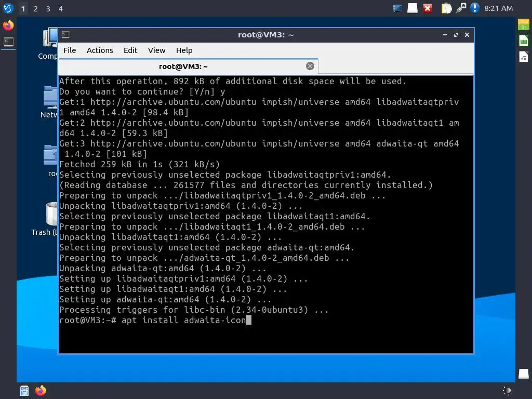Open the Actions menu in terminal
Viewport: 532px width, 399px height.
pyautogui.click(x=100, y=50)
